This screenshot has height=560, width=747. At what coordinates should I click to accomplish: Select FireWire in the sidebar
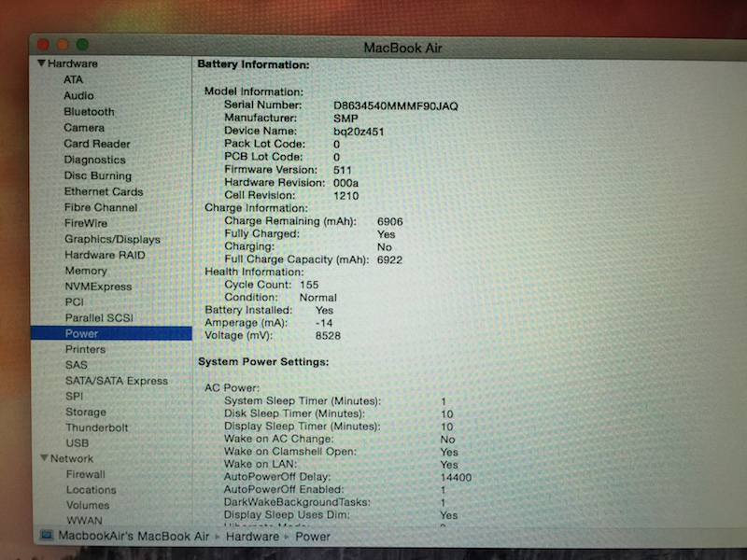(86, 223)
